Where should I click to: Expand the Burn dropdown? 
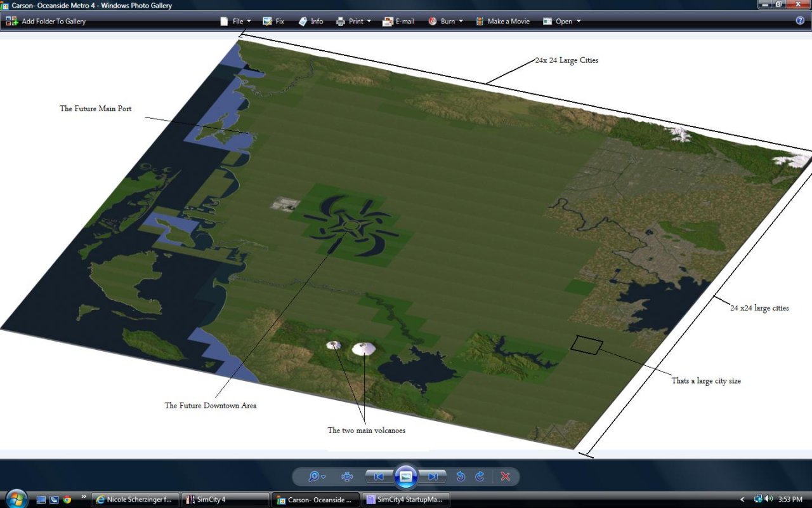coord(445,21)
